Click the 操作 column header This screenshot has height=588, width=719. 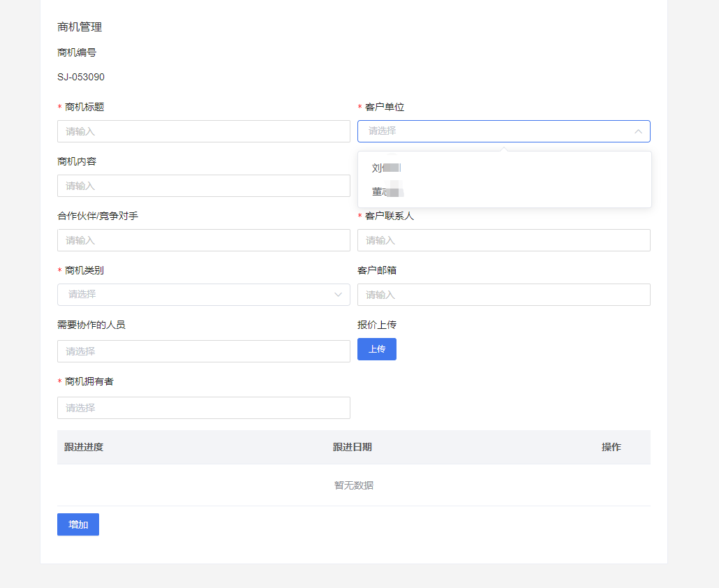click(x=611, y=447)
